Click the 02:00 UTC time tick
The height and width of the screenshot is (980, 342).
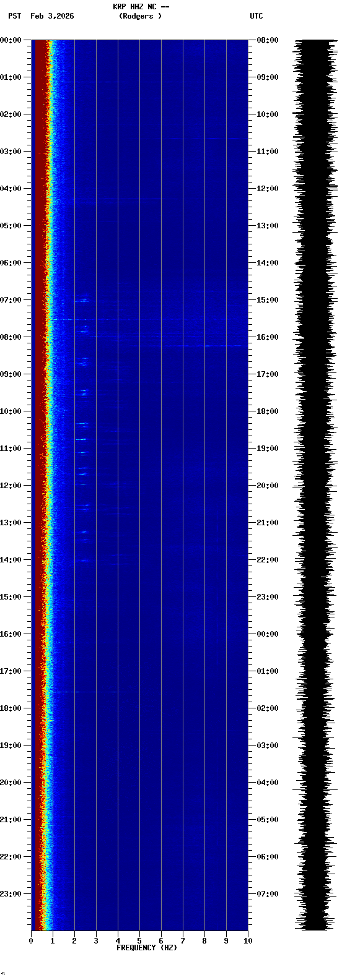click(x=268, y=708)
